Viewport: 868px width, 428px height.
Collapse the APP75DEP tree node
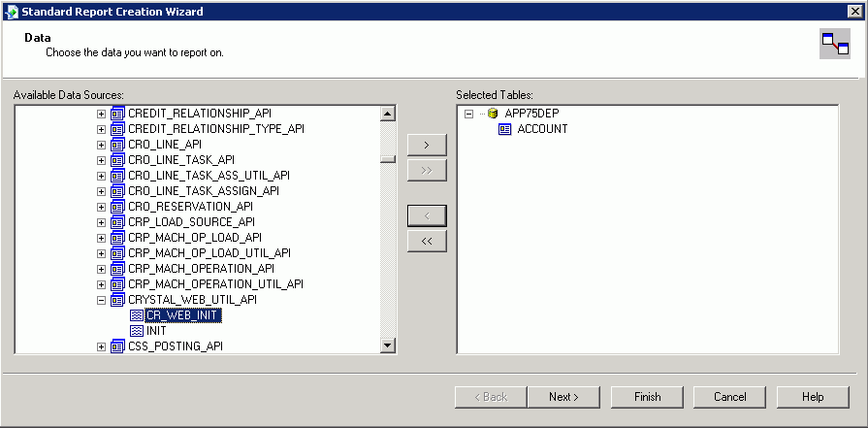pyautogui.click(x=469, y=114)
